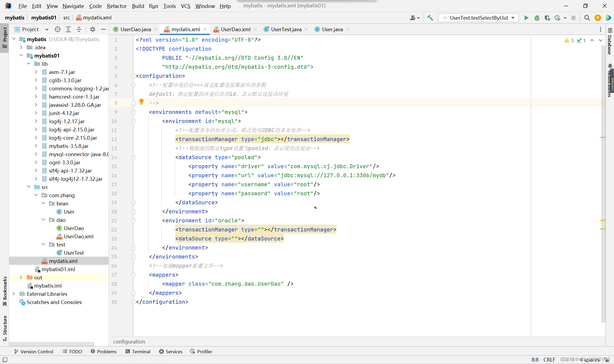Switch to the UserTest.java tab
This screenshot has width=614, height=364.
(x=286, y=29)
